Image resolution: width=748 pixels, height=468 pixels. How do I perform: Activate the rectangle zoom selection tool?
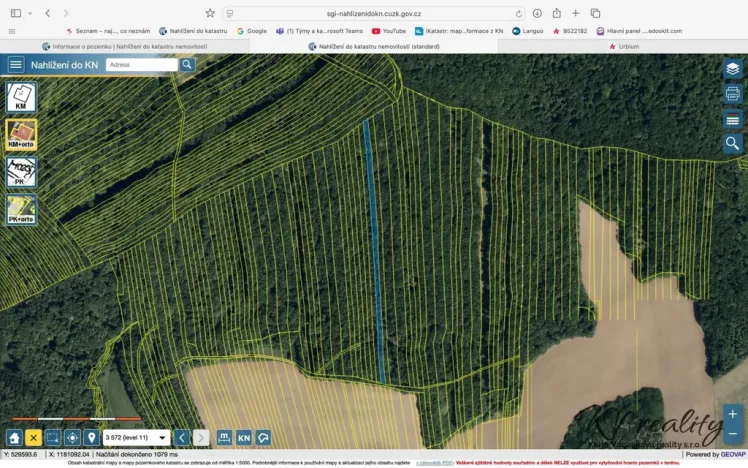53,437
